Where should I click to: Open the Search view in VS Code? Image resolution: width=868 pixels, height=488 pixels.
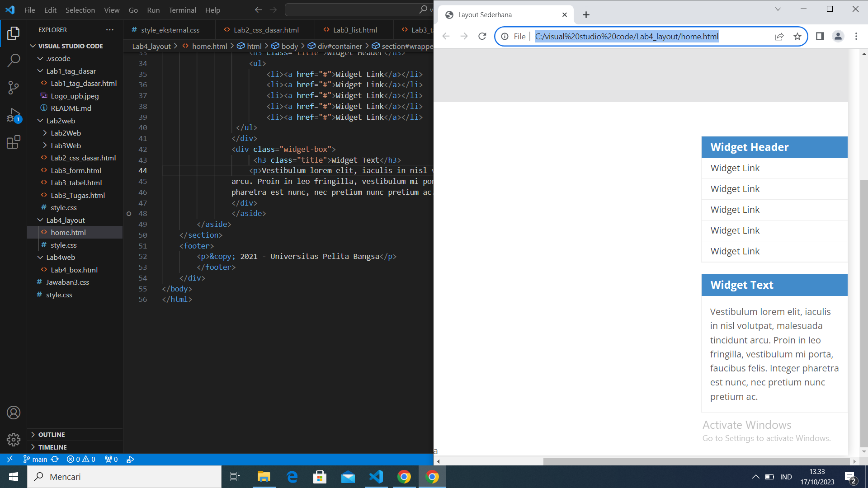point(14,59)
